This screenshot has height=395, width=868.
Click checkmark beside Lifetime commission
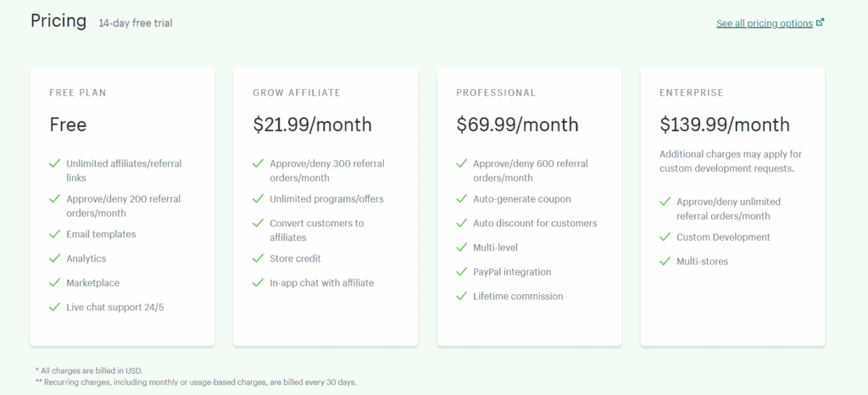pos(462,296)
